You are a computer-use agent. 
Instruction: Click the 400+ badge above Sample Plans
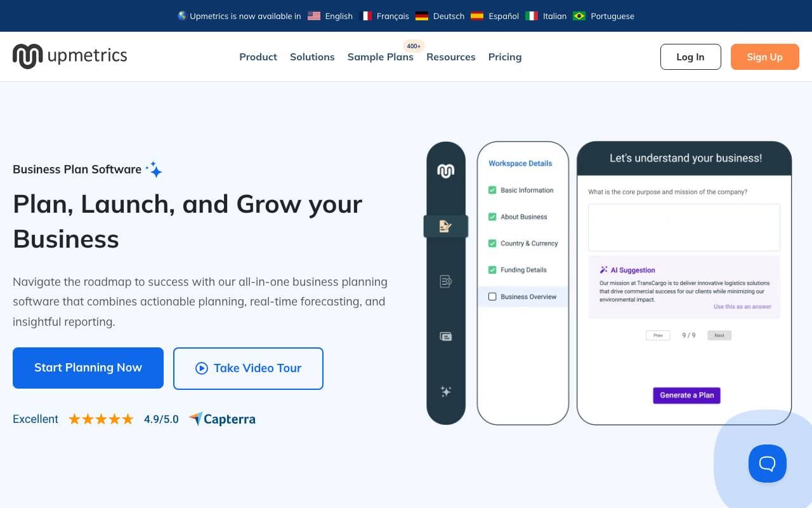pyautogui.click(x=414, y=46)
